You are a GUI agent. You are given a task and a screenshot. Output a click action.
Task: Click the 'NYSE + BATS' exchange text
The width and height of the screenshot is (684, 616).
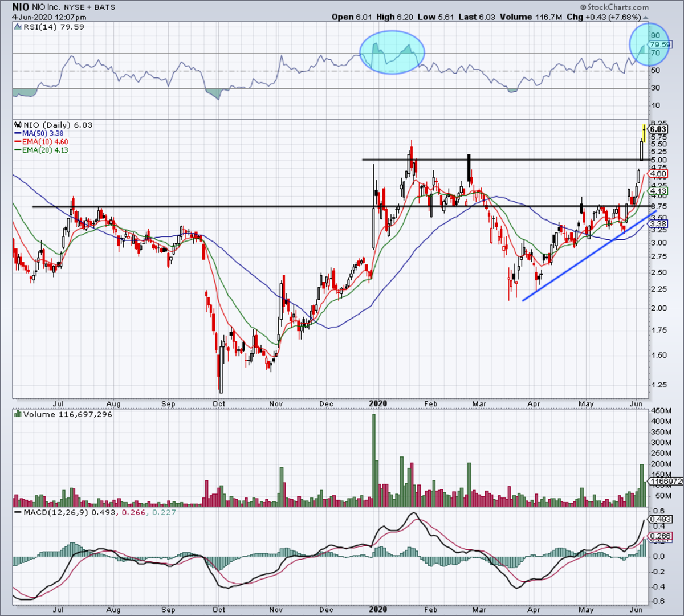tap(90, 7)
